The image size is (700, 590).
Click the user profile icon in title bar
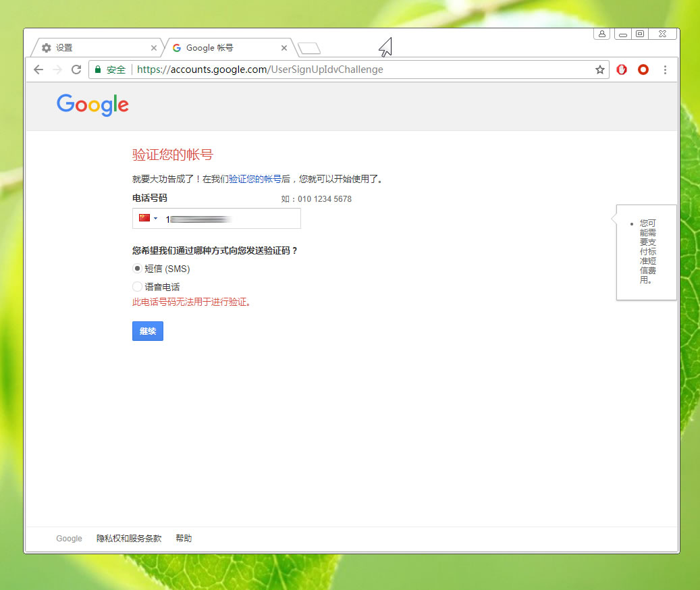pos(602,34)
